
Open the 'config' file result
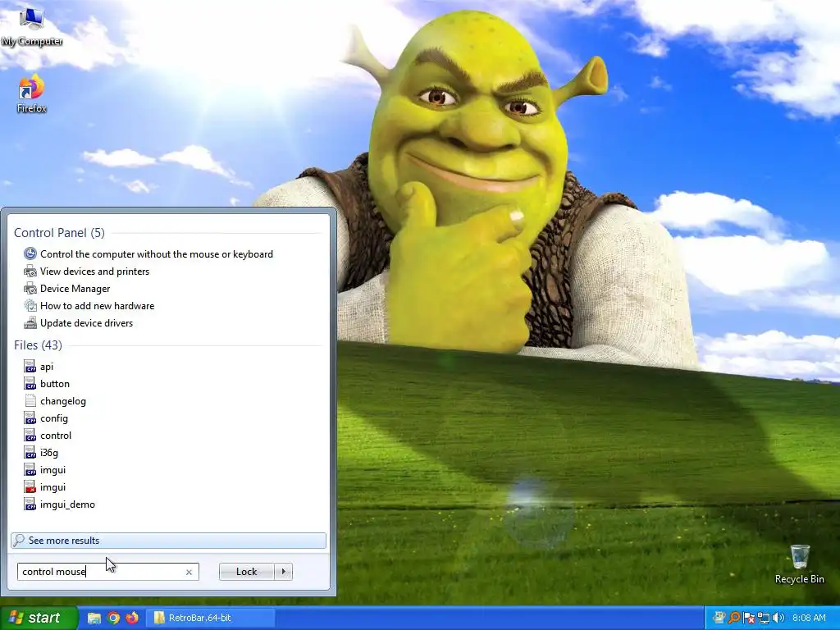(x=53, y=418)
